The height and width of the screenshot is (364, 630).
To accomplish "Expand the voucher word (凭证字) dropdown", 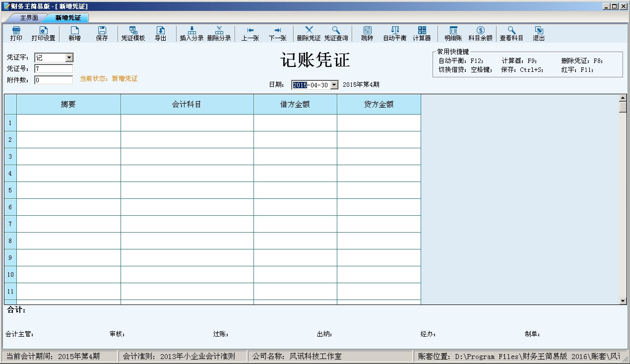I will click(69, 58).
